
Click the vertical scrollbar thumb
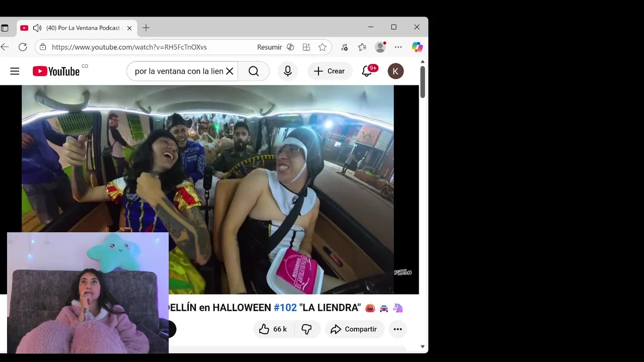pyautogui.click(x=423, y=82)
